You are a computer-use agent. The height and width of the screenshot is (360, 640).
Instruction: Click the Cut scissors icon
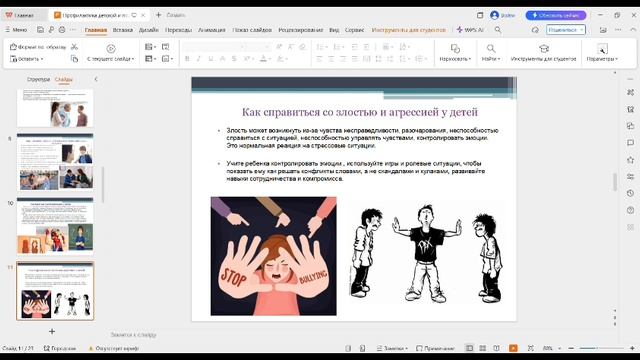coord(74,47)
